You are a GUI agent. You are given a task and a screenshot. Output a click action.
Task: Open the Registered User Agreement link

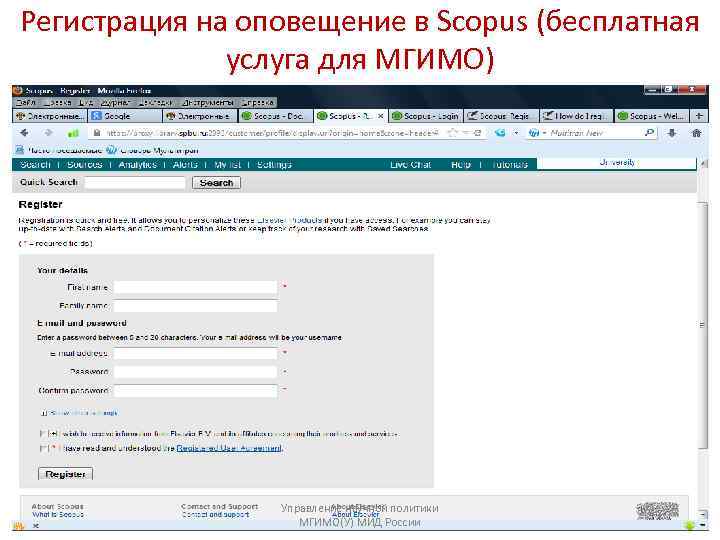(x=229, y=448)
